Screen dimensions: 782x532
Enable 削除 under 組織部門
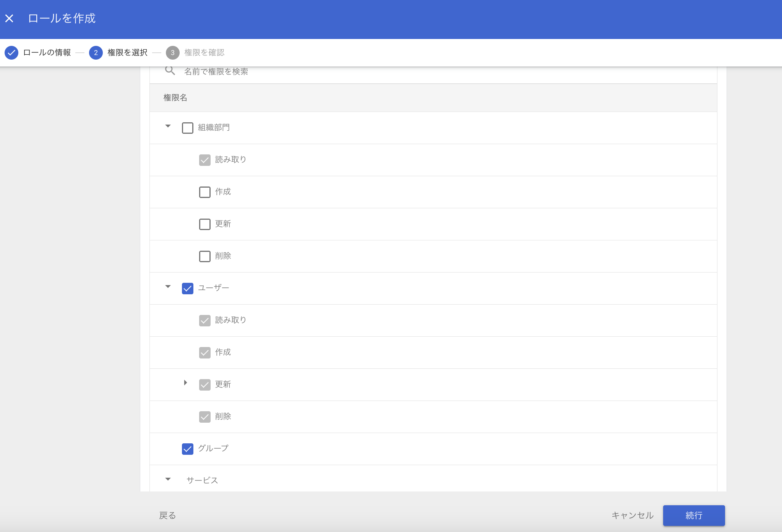204,256
